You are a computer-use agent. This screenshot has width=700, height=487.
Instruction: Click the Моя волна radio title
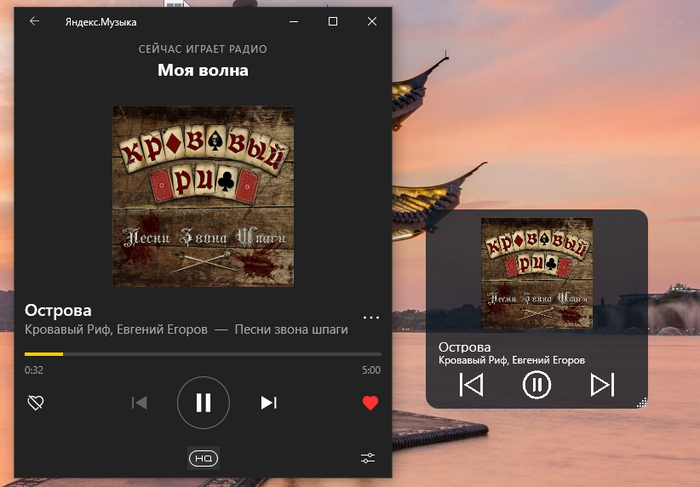point(203,70)
